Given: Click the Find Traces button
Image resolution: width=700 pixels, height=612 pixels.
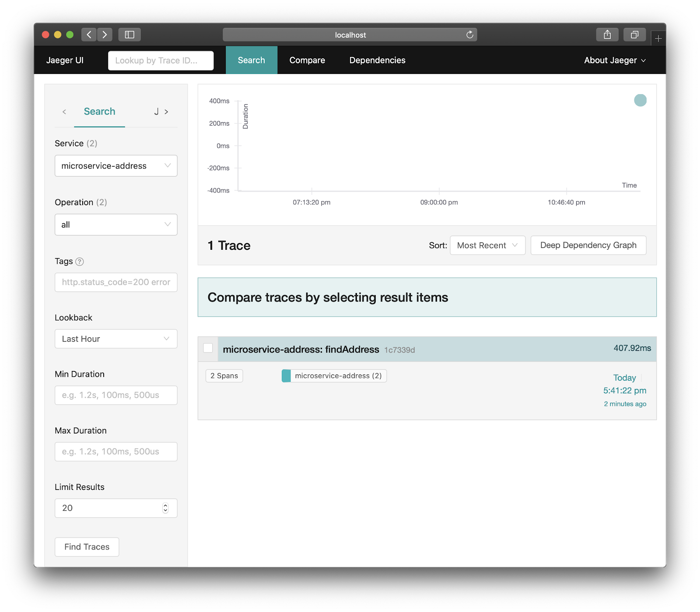Looking at the screenshot, I should [87, 547].
